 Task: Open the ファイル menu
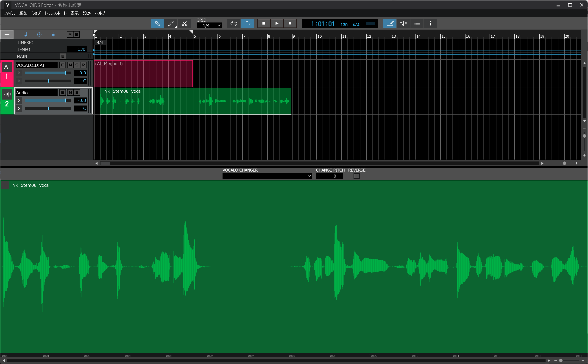10,13
